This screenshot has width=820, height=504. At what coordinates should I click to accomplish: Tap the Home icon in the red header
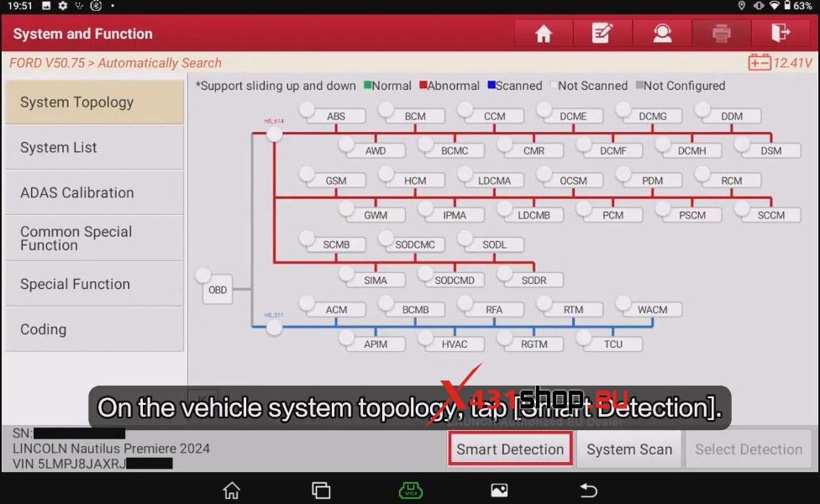tap(544, 34)
